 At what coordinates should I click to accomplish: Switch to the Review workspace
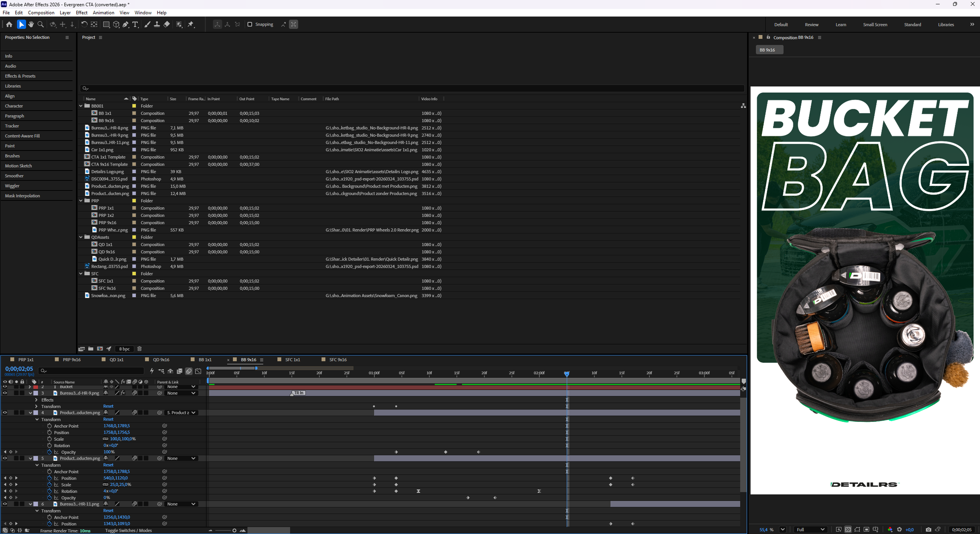[811, 25]
